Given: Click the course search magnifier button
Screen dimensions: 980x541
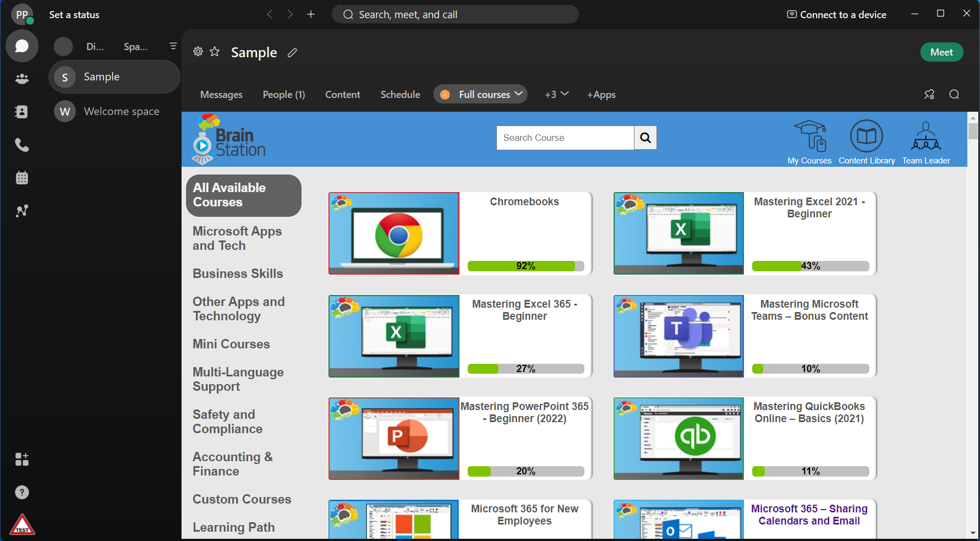Looking at the screenshot, I should 645,138.
